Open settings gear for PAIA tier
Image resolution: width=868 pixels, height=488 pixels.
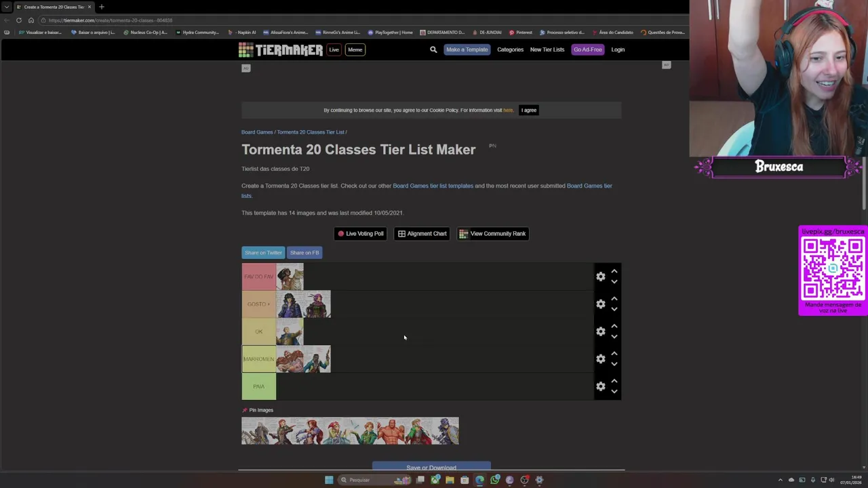coord(601,386)
